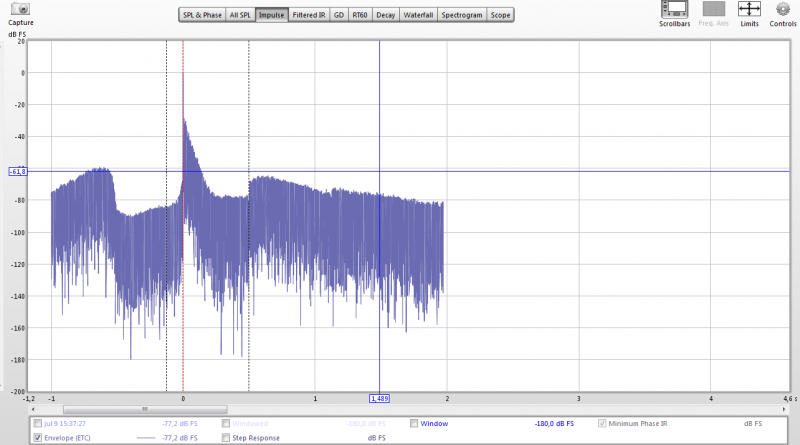This screenshot has width=800, height=445.
Task: Open the Waterfall tab
Action: (418, 16)
